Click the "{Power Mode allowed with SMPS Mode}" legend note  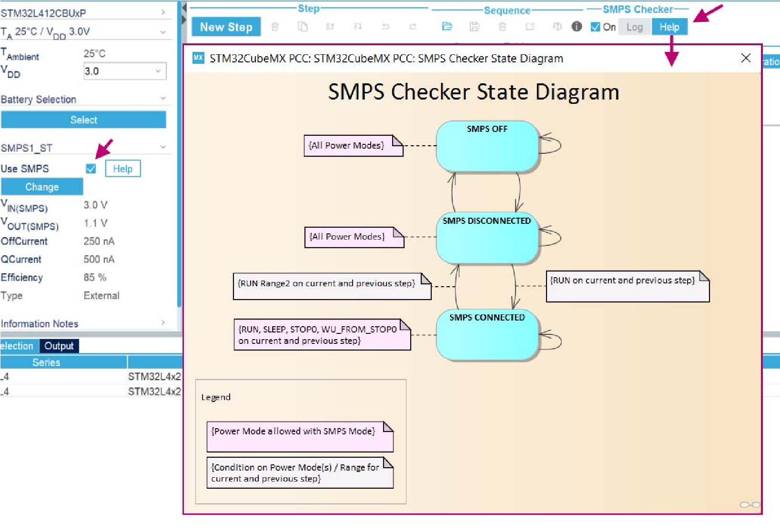click(x=300, y=436)
